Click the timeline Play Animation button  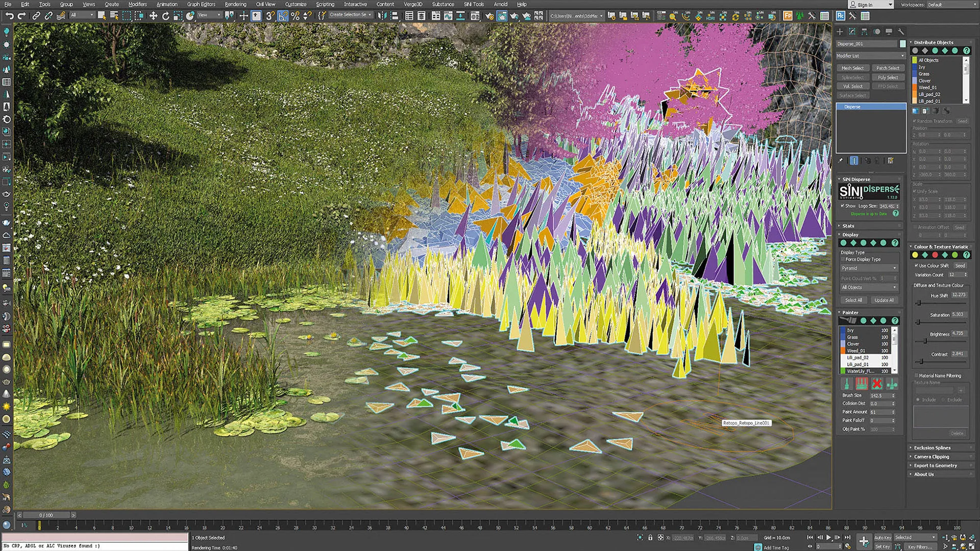point(828,538)
